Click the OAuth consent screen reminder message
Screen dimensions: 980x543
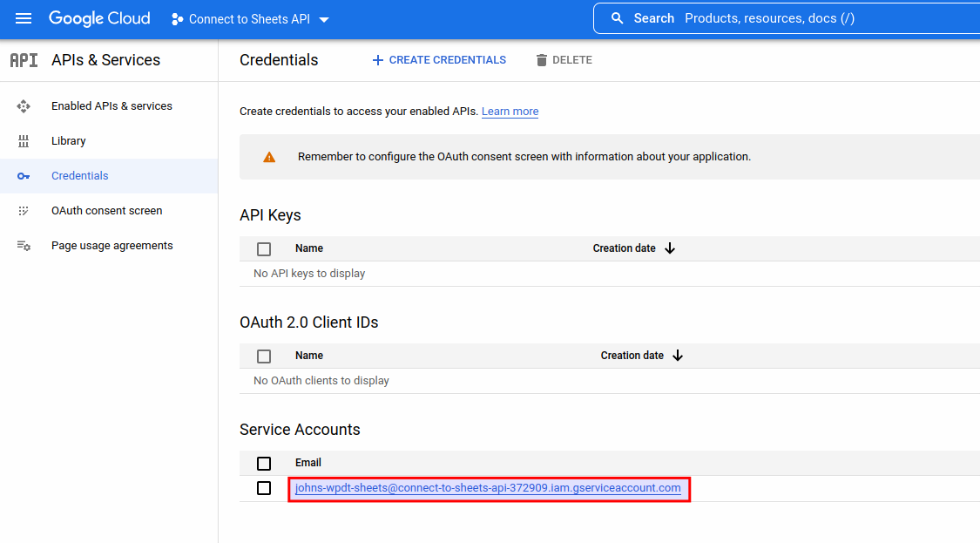pos(524,156)
